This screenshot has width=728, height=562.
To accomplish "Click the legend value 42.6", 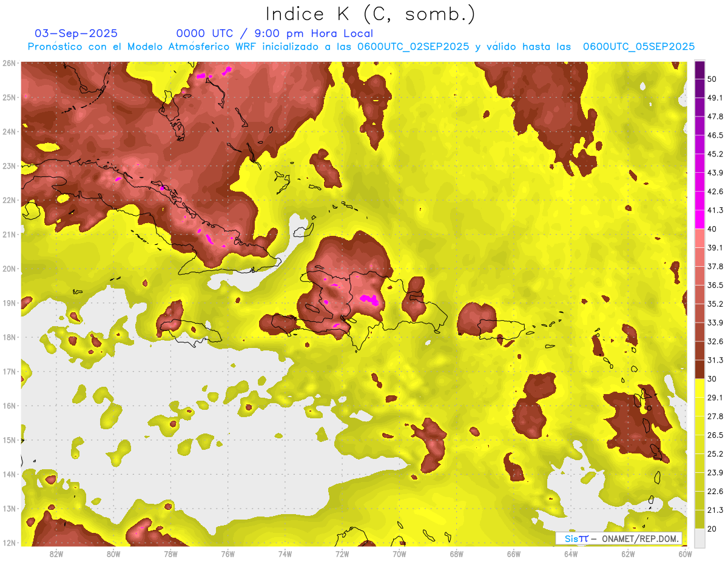I will [x=715, y=192].
